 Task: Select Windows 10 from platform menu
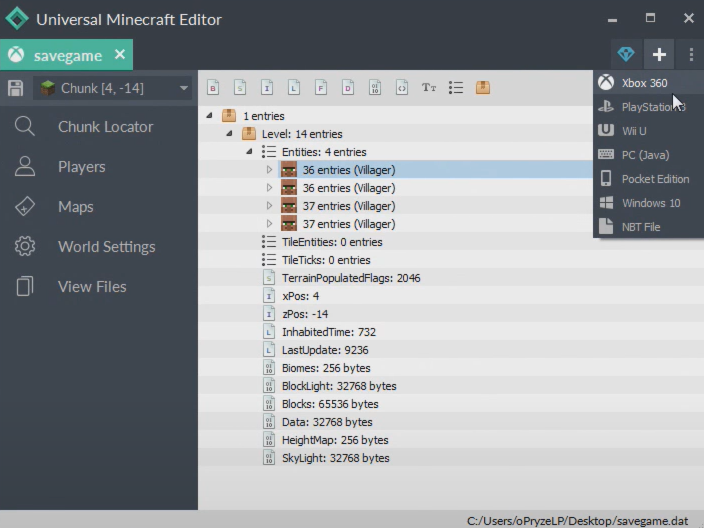(648, 203)
